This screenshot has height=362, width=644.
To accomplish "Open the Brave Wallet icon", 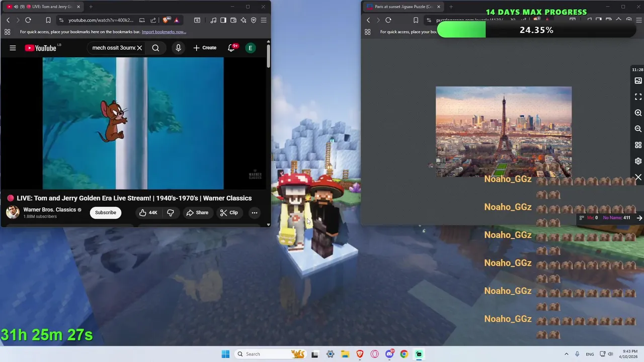I will (233, 20).
